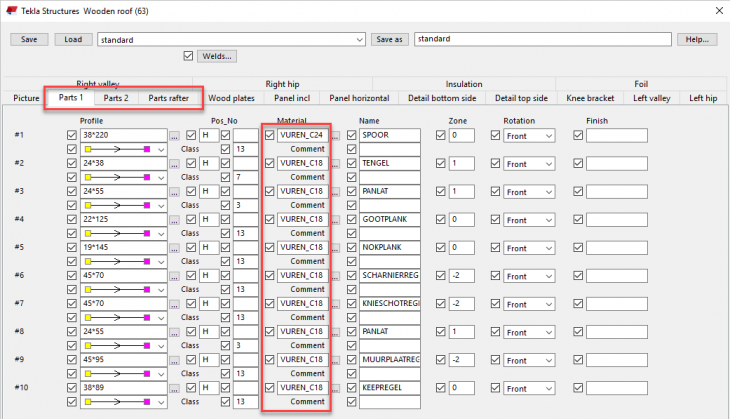The image size is (730, 419).
Task: Click profile browse button for 45*95 row
Action: (174, 359)
